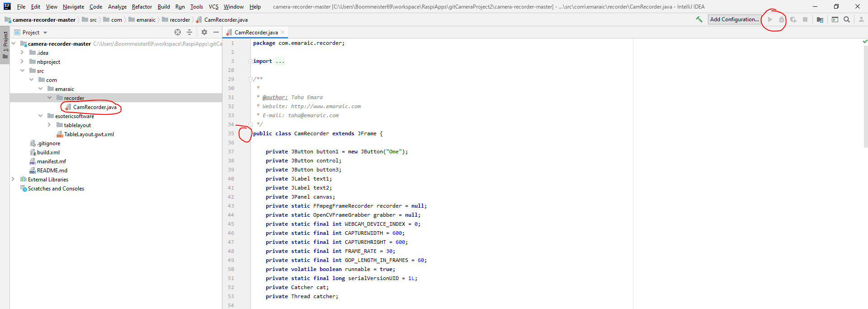Open the Refactor menu
The height and width of the screenshot is (309, 868).
(x=142, y=7)
